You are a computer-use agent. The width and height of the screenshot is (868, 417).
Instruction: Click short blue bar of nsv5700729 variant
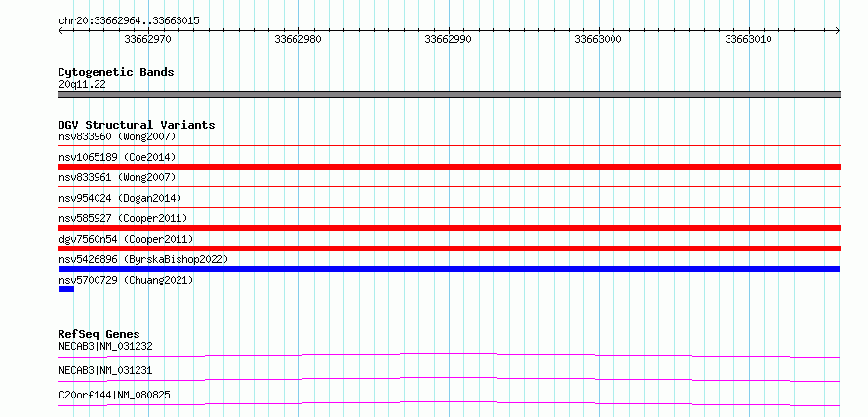66,289
